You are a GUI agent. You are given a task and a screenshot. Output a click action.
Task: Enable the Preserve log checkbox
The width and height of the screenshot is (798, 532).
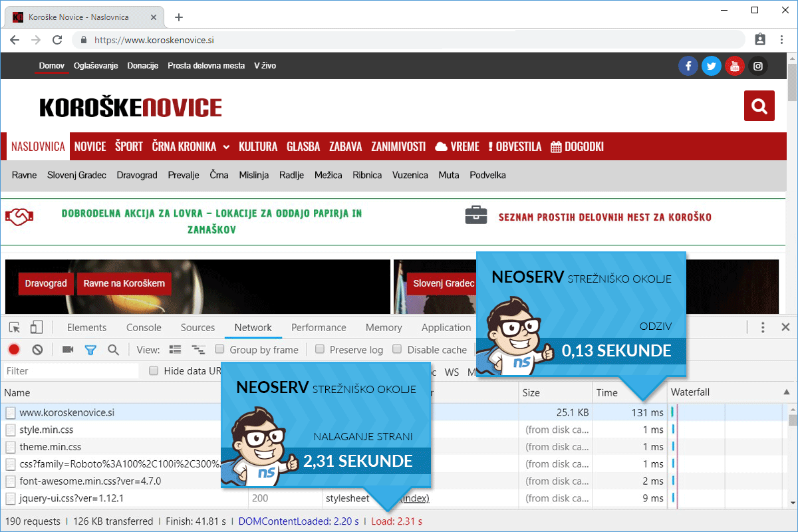coord(320,349)
